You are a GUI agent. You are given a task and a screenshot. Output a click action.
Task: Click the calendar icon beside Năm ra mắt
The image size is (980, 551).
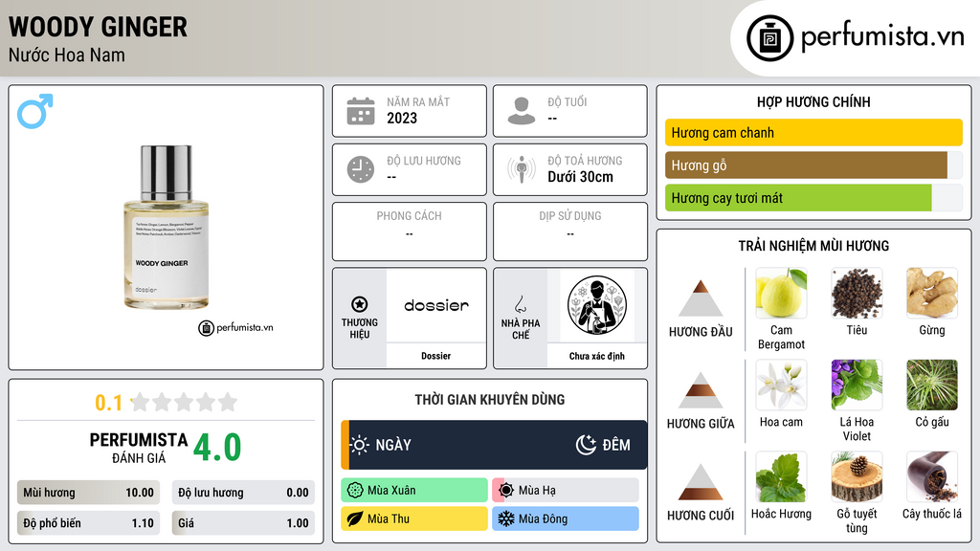coord(361,111)
